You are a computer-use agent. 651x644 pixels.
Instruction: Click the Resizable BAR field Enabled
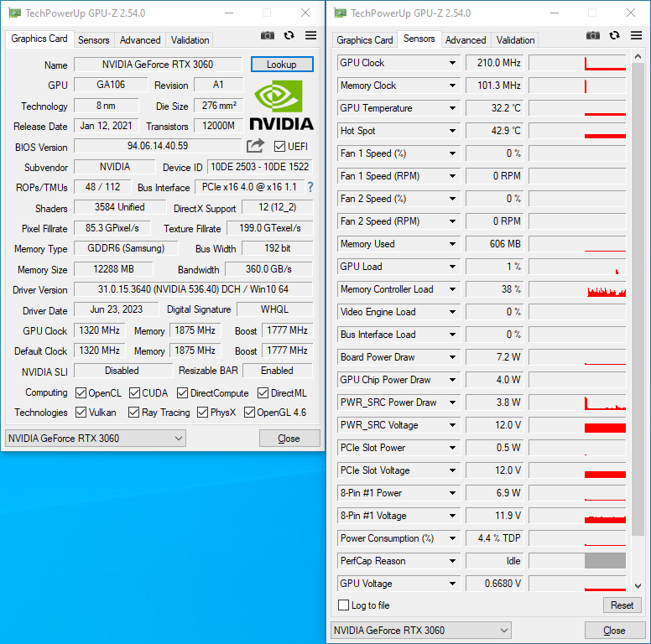tap(278, 371)
